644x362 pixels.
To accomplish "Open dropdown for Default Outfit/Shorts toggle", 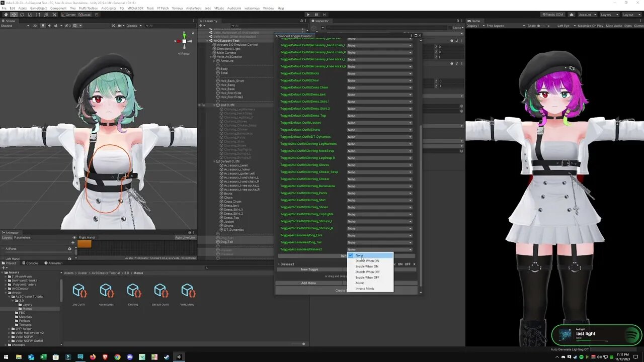I will point(380,130).
